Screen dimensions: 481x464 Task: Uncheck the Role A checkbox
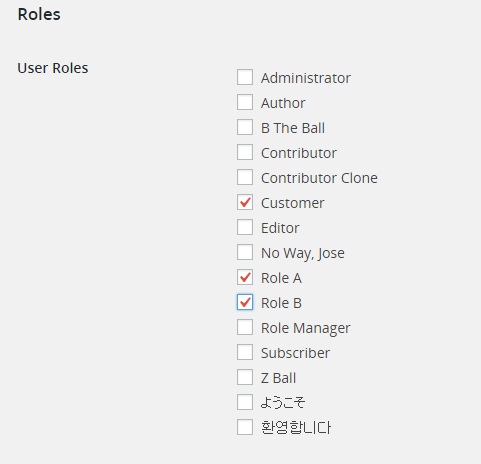coord(245,277)
